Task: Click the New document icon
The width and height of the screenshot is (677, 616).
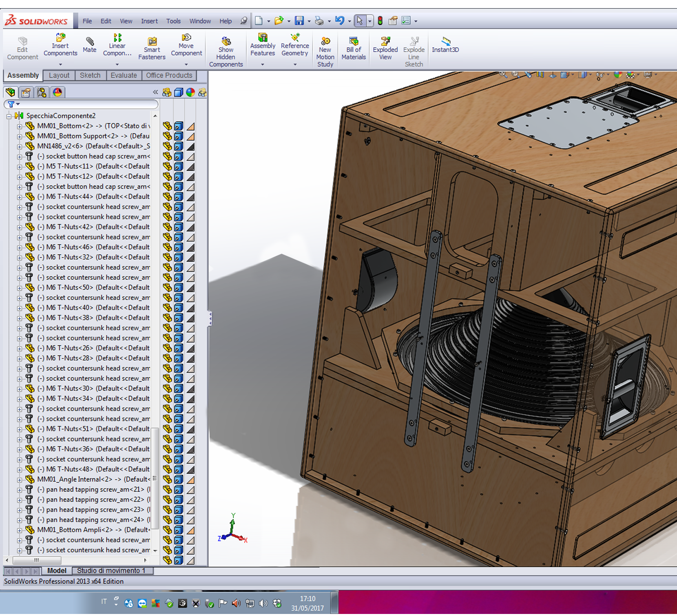Action: 259,20
